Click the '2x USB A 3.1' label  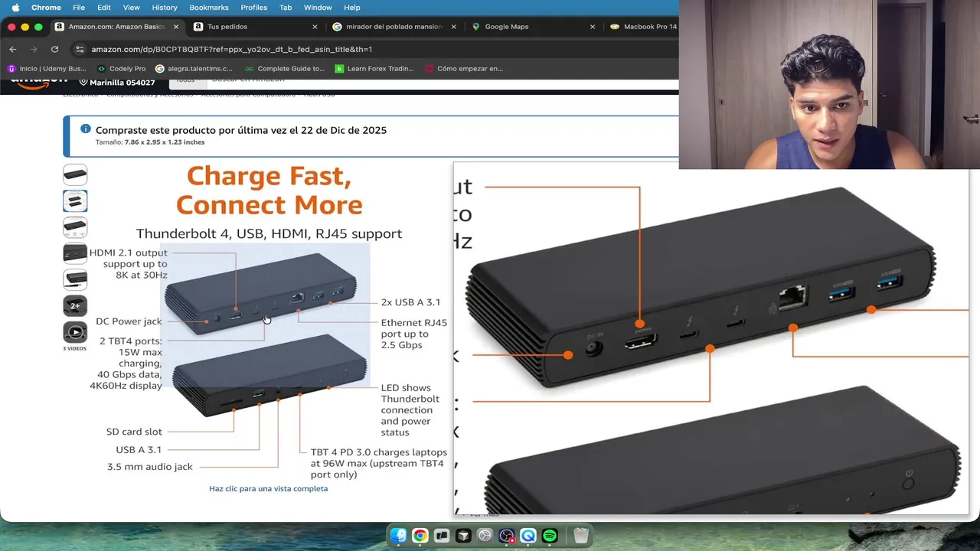point(410,302)
